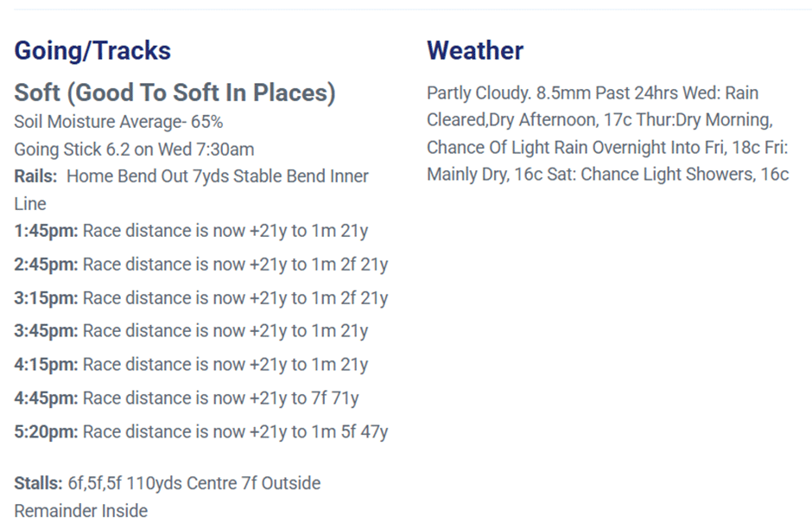Click the 4:15pm race time label
The height and width of the screenshot is (523, 812).
pos(46,365)
